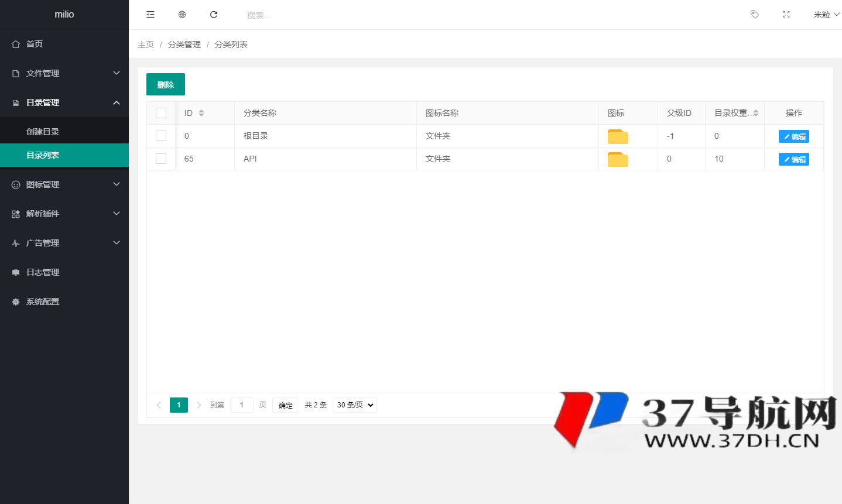Click the 删除 delete button

pos(165,84)
